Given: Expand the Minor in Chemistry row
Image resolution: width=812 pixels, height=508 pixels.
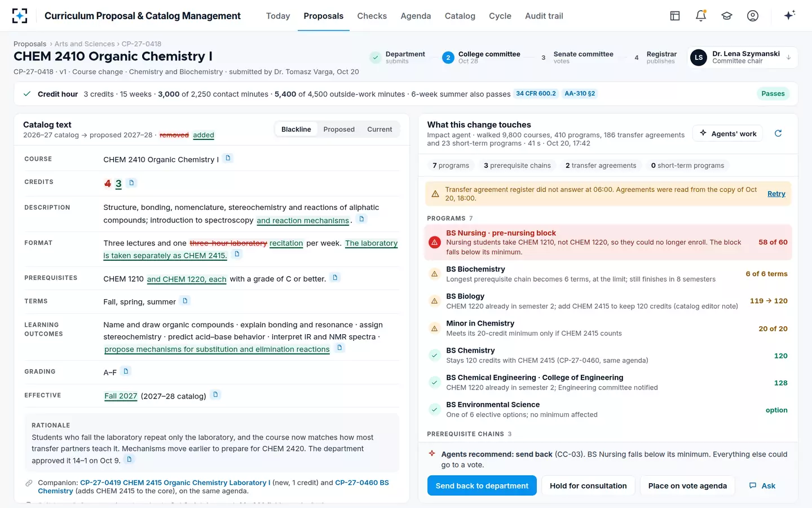Looking at the screenshot, I should (x=608, y=328).
